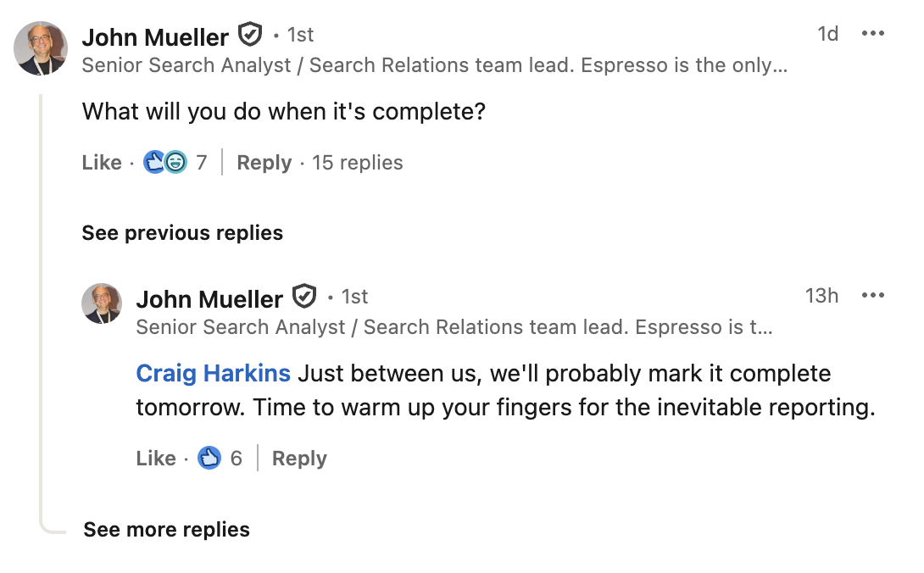Click verified badge on the reply author name
924x573 pixels.
[x=303, y=297]
